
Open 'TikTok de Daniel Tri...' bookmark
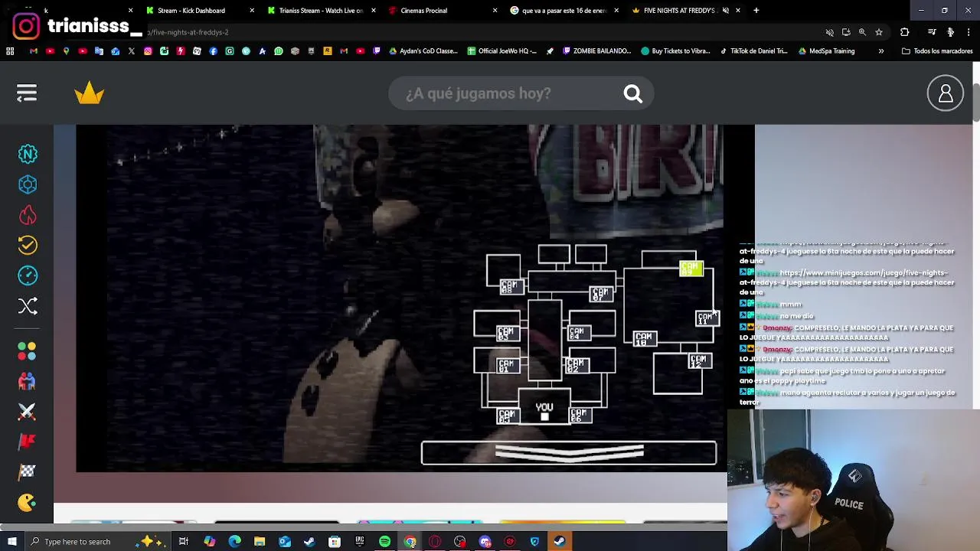coord(753,51)
